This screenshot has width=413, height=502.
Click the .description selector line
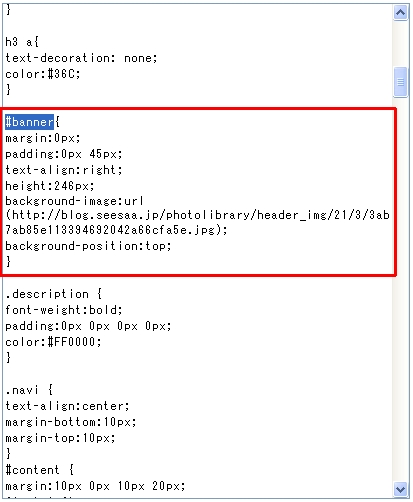pos(54,294)
